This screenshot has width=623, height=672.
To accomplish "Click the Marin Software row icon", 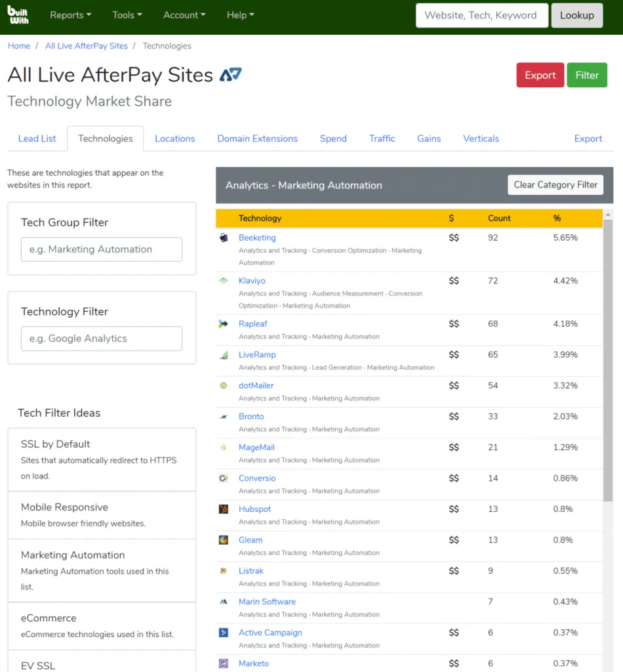I will (224, 602).
